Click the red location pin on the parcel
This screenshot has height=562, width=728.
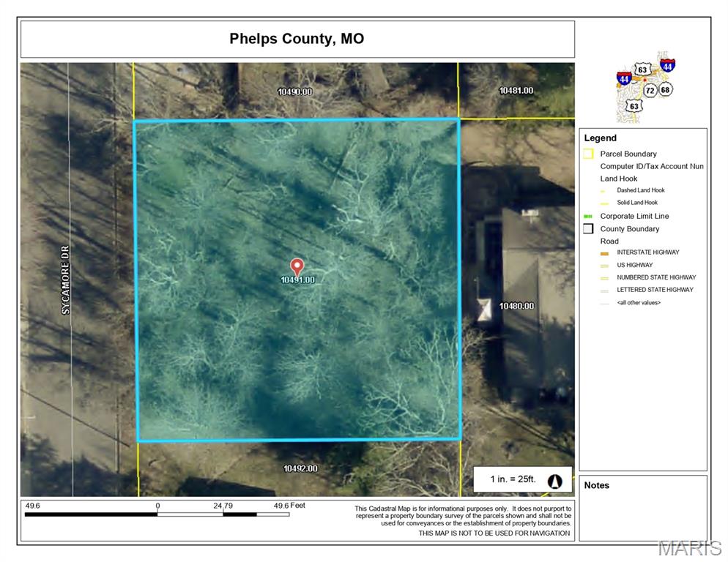pos(297,267)
